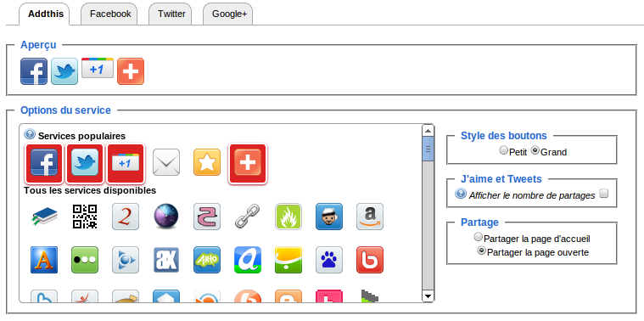Viewport: 644px width, 321px height.
Task: Select the red number 2 service icon
Action: (x=126, y=217)
